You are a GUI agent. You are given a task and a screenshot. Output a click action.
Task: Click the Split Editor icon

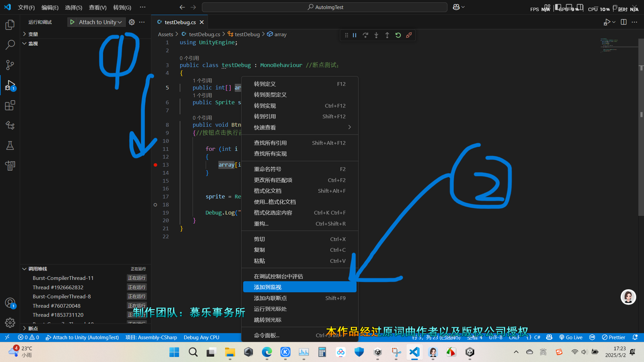[623, 22]
